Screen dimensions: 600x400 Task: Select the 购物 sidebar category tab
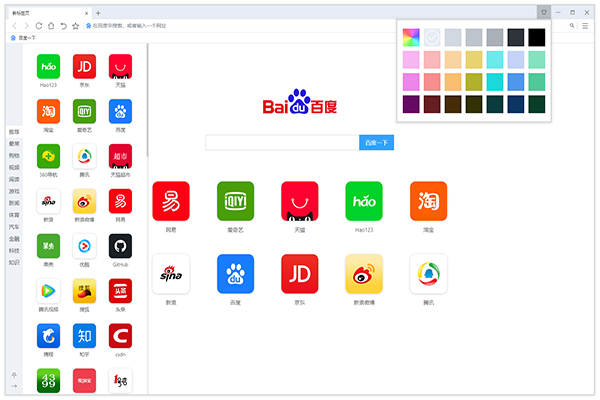click(x=14, y=156)
